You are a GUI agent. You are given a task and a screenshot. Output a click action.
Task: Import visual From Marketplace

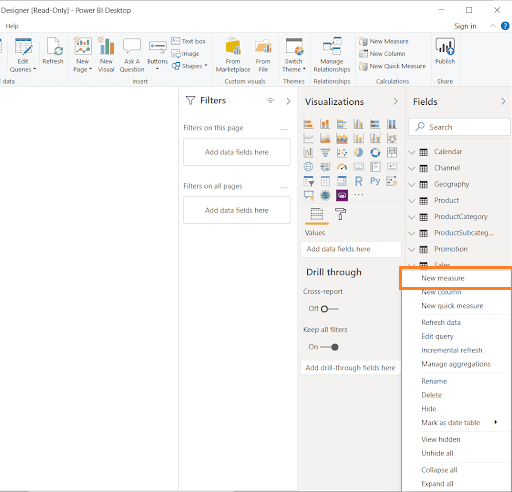pos(233,55)
